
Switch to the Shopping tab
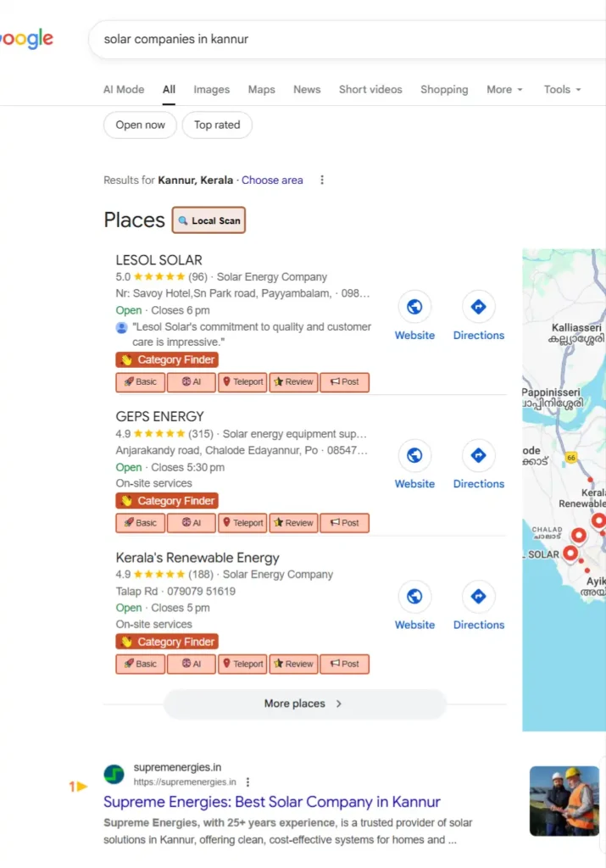point(444,89)
